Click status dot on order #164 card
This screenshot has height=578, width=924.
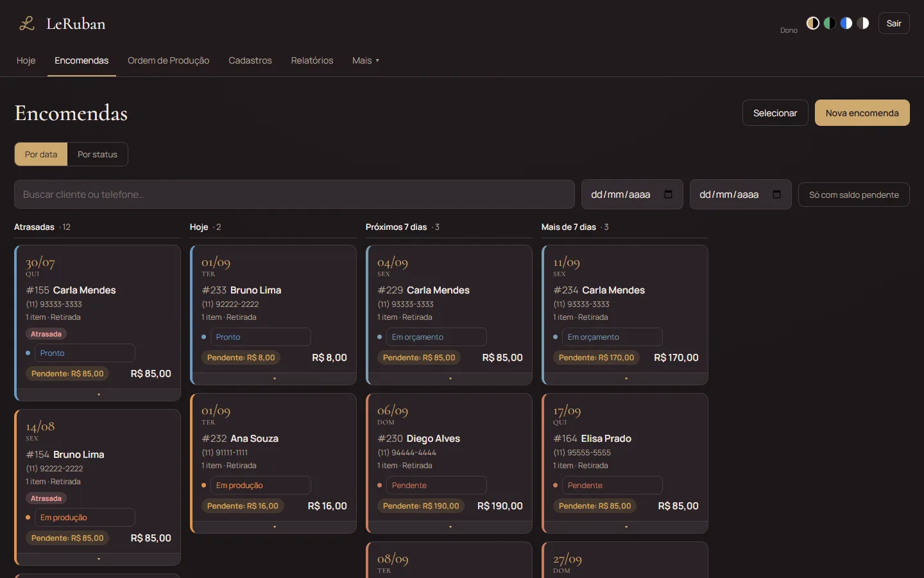coord(556,486)
